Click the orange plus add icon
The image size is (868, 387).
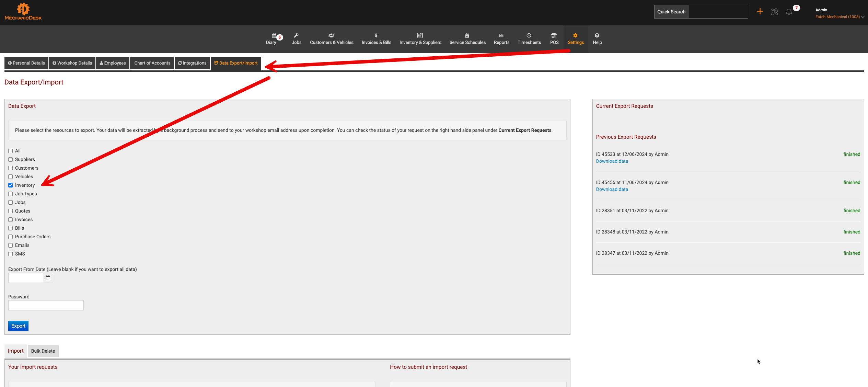[x=760, y=12]
